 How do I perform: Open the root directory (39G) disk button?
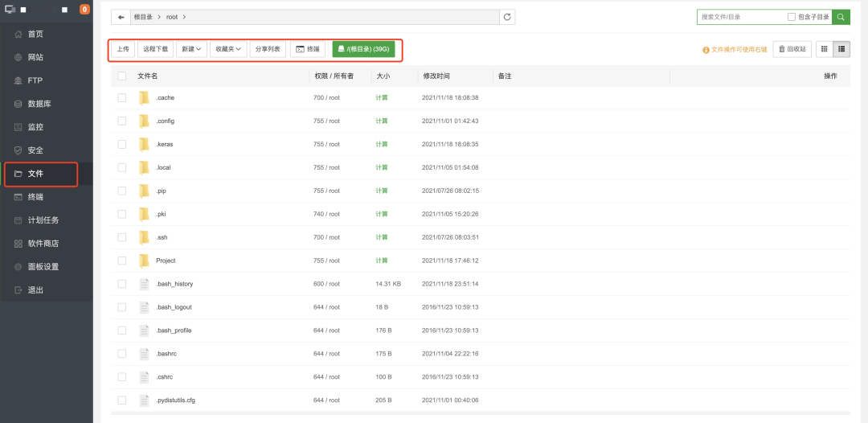(x=363, y=49)
